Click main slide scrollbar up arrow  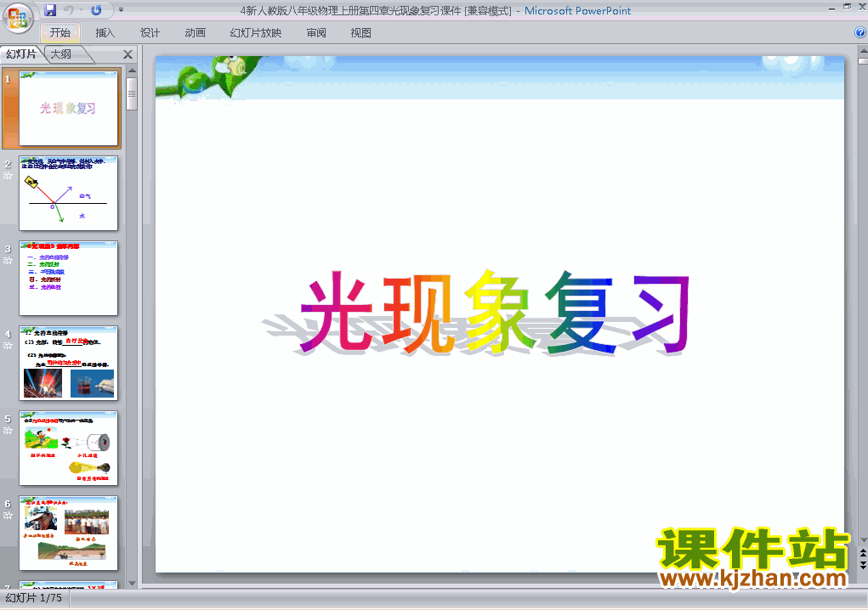point(863,51)
